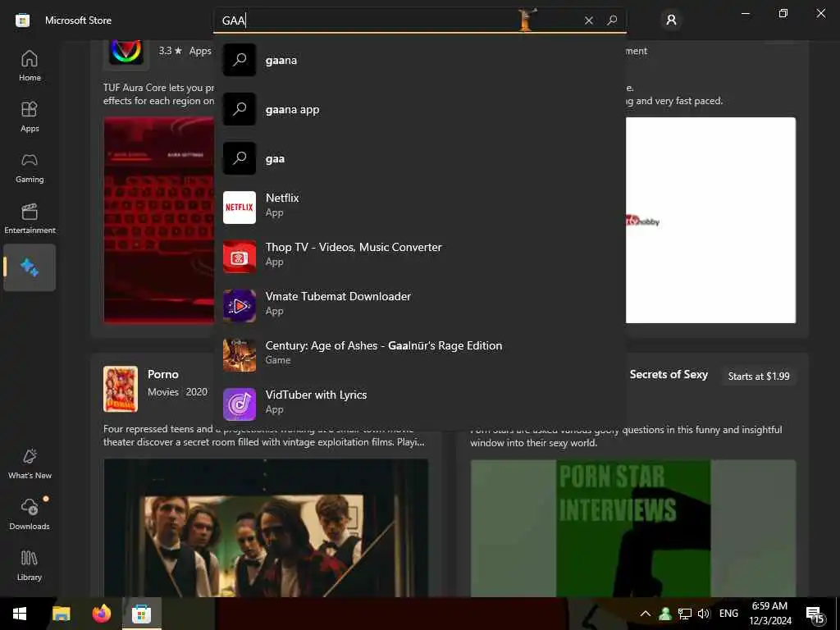Open the notification center icon
The height and width of the screenshot is (630, 840).
[815, 614]
